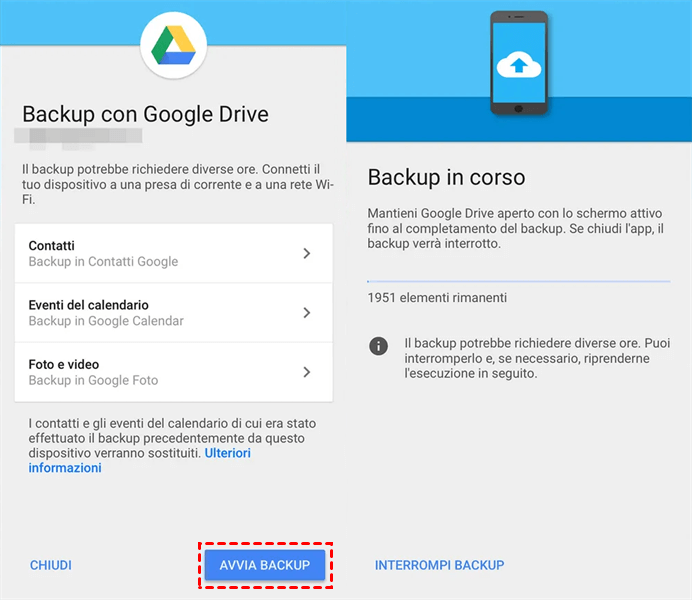Viewport: 692px width, 600px height.
Task: Click the Google Drive logo icon
Action: (173, 45)
